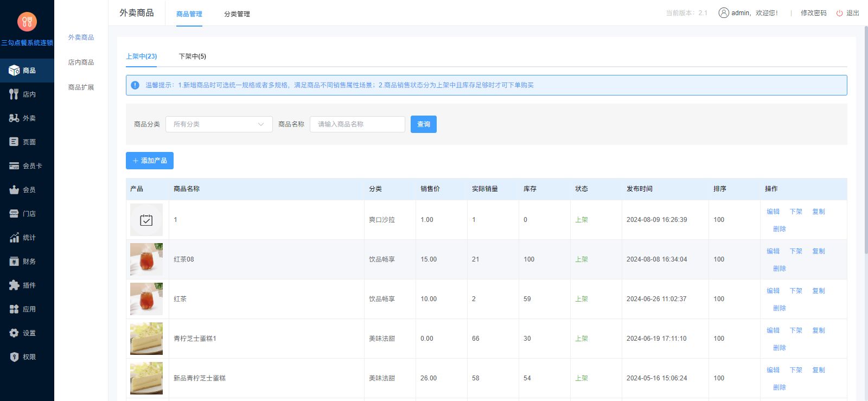Click timestamp 2024-06-19 17:11:10
Image resolution: width=868 pixels, height=401 pixels.
(656, 339)
